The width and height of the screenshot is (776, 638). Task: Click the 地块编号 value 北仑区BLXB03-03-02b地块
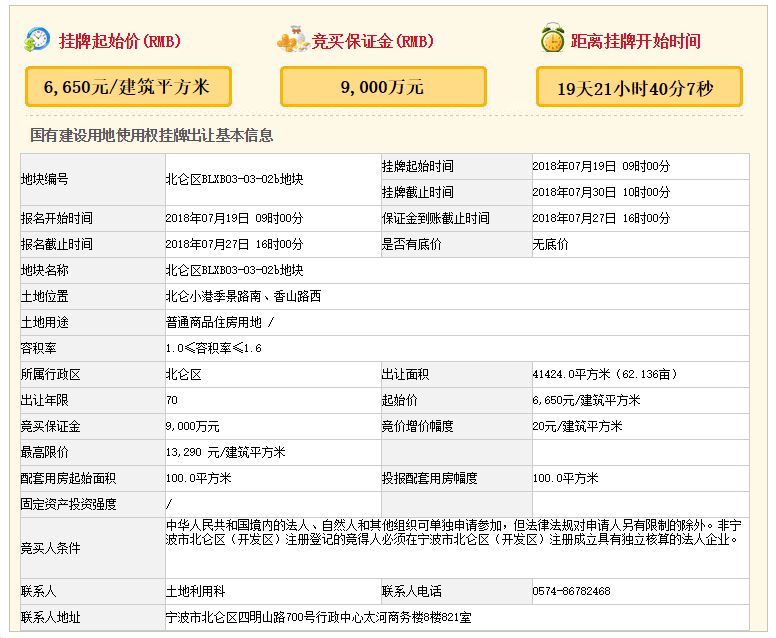[x=234, y=179]
